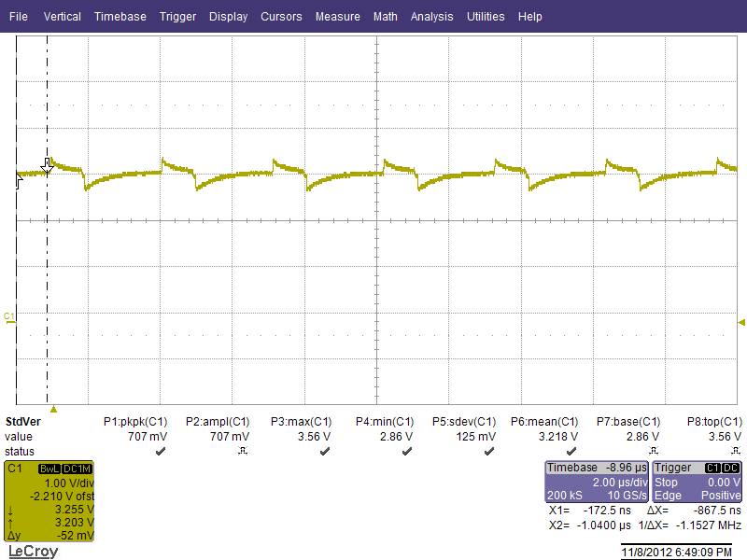
Task: Open the Edge trigger type selector
Action: tap(667, 496)
